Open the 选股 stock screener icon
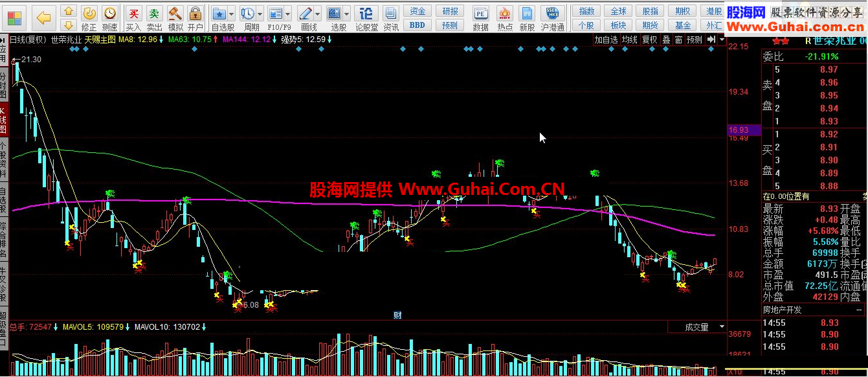This screenshot has height=377, width=868. tap(335, 14)
